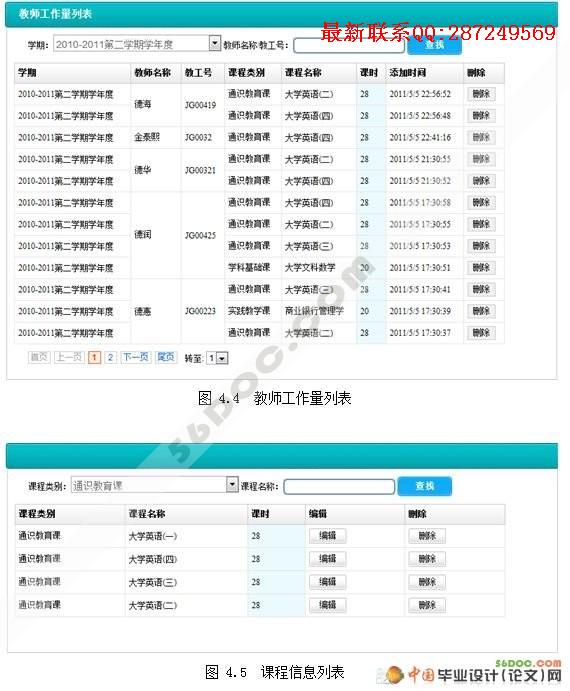Delete 大学英语(二) from the course list
Viewport: 570px width, 691px height.
coord(427,605)
